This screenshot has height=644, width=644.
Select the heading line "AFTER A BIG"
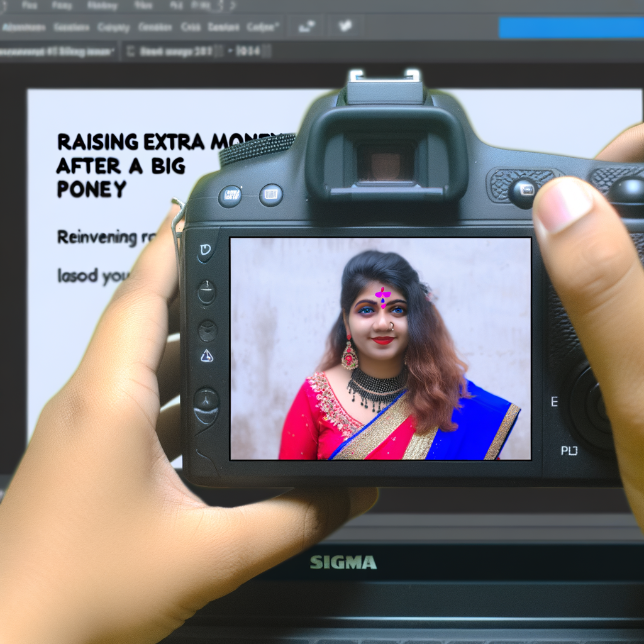121,166
